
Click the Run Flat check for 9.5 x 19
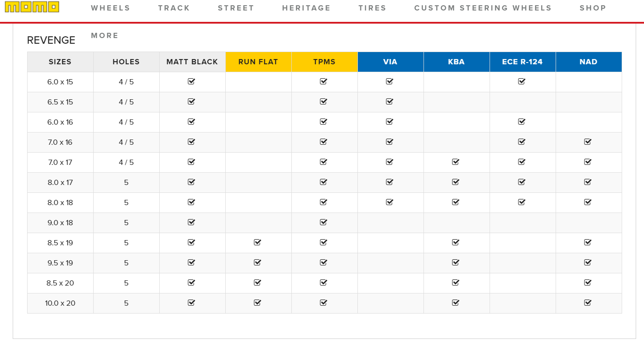pyautogui.click(x=257, y=262)
